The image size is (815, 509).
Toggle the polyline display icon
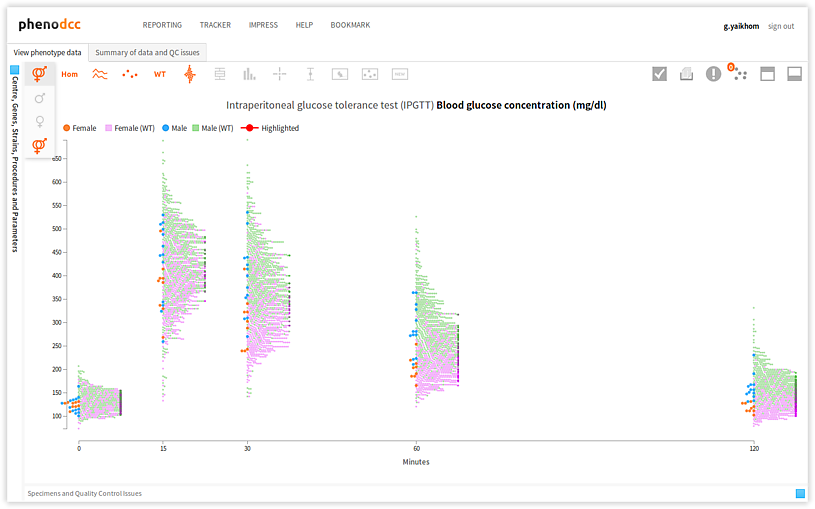100,74
